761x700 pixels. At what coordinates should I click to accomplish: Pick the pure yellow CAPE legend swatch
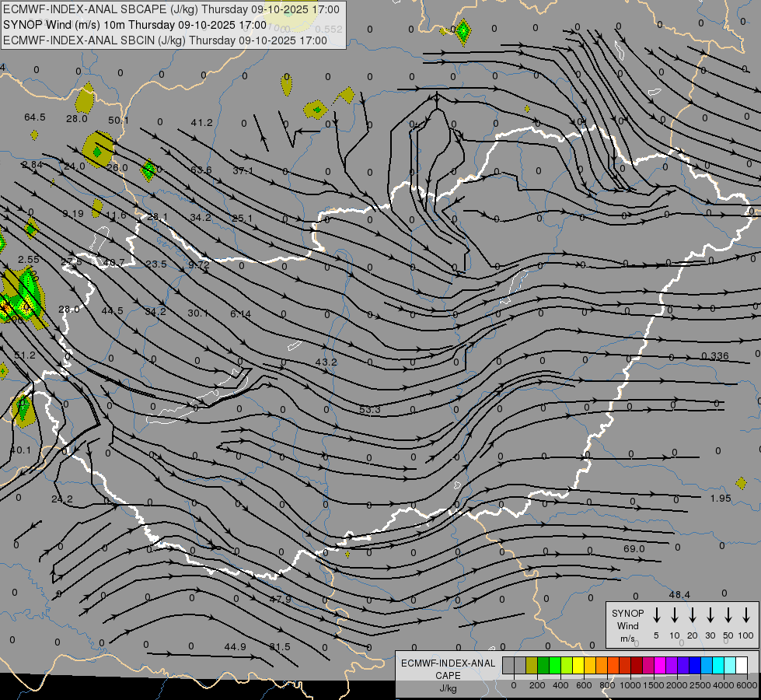pyautogui.click(x=578, y=666)
